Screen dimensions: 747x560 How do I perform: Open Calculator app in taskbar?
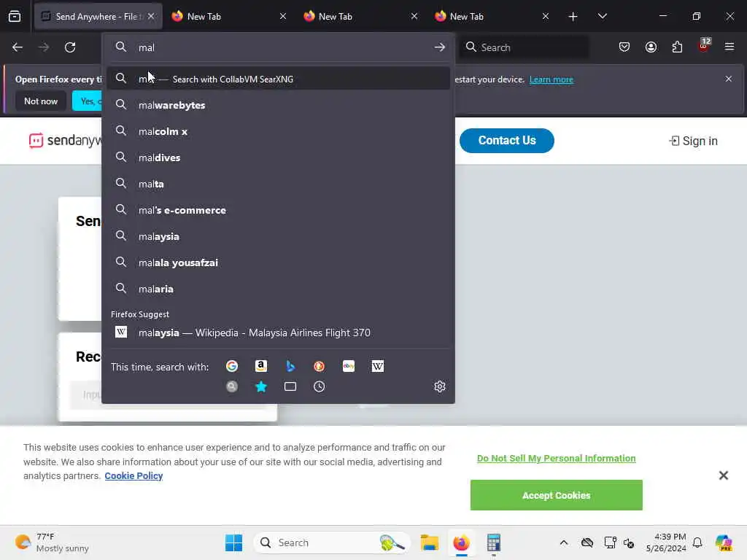(x=494, y=542)
